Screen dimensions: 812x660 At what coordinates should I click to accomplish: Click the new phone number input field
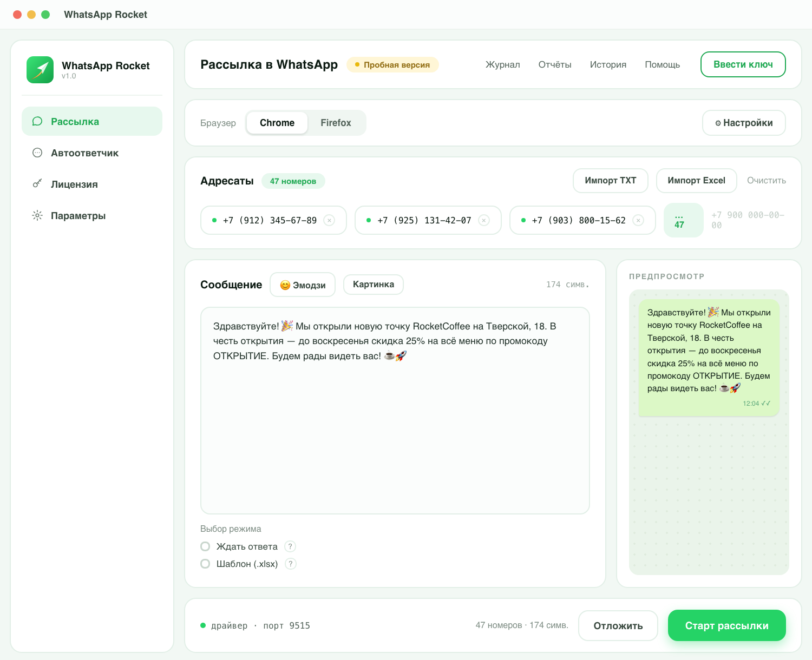coord(749,220)
